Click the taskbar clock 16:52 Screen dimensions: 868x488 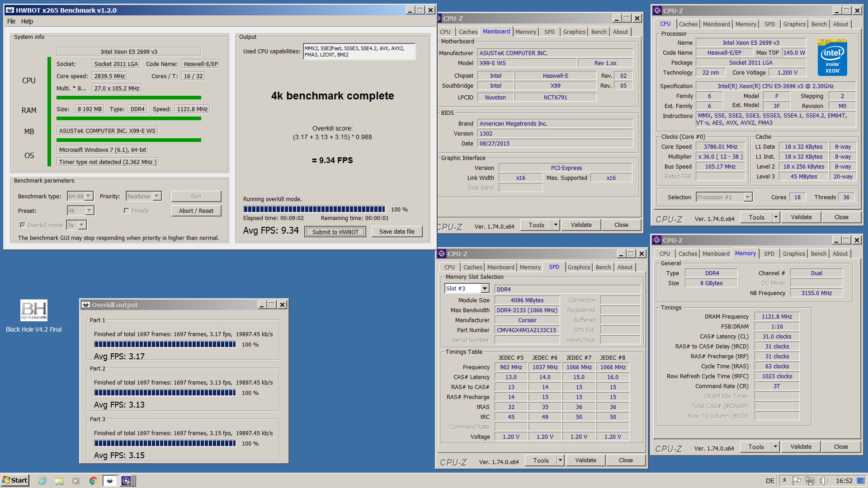(844, 481)
